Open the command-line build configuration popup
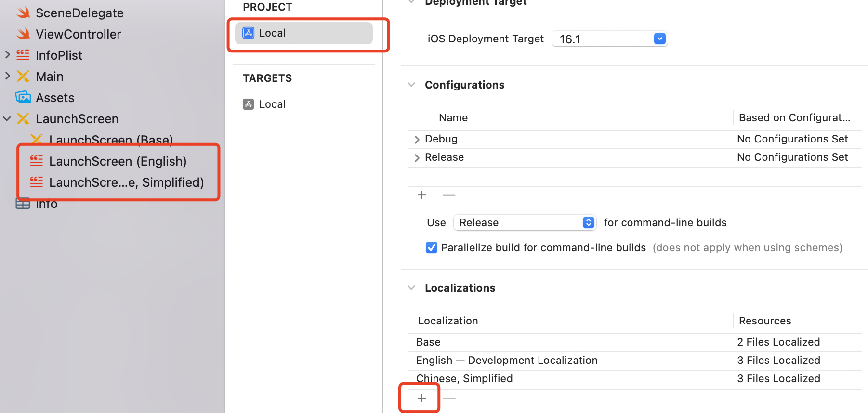Image resolution: width=868 pixels, height=413 pixels. point(525,222)
